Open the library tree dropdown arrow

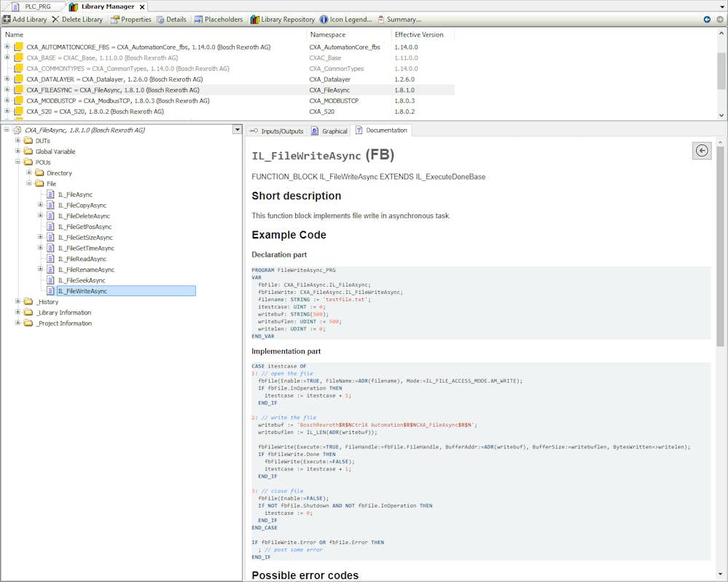pos(236,130)
